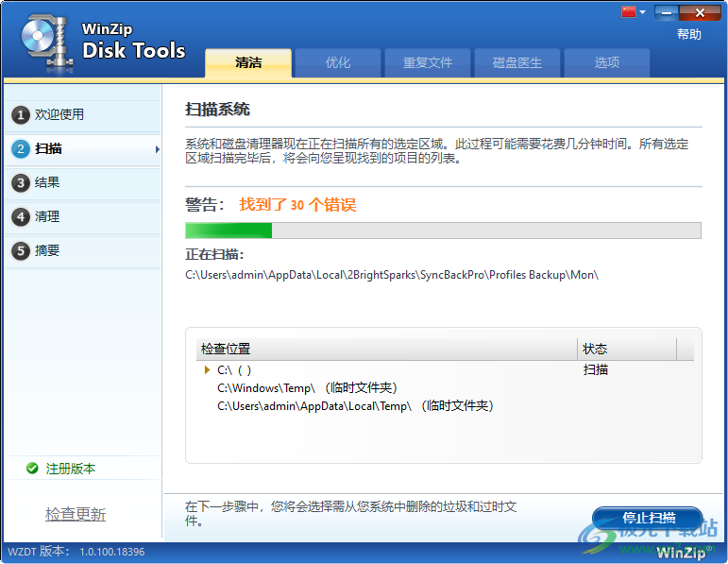This screenshot has height=564, width=728.
Task: Click the 状态 column header
Action: (x=627, y=349)
